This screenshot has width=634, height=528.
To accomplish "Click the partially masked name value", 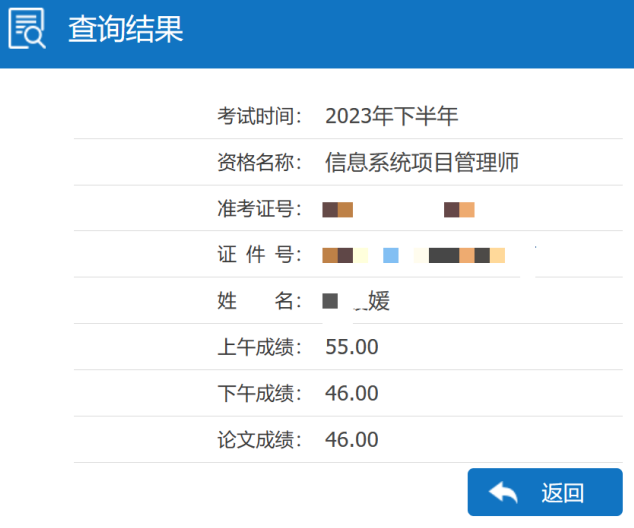I will click(x=357, y=301).
